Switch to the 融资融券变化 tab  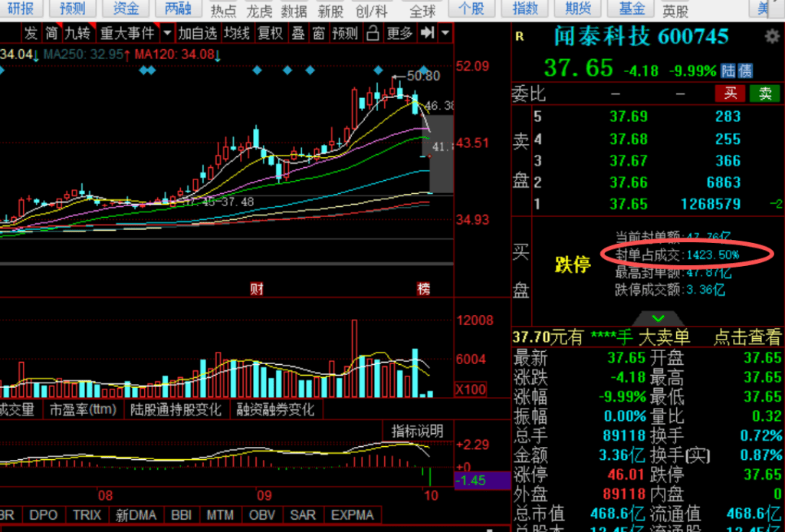275,409
